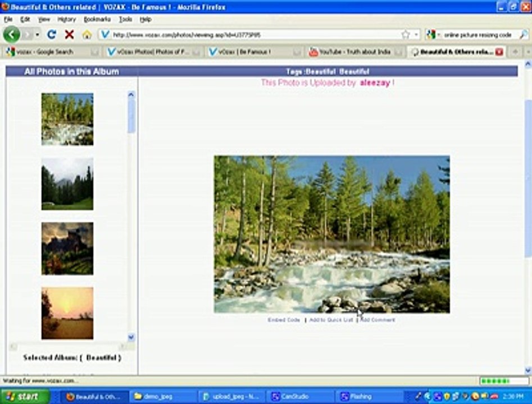Switch to the 'vOzax | Be Famous !' tab
The height and width of the screenshot is (404, 532).
(x=254, y=52)
